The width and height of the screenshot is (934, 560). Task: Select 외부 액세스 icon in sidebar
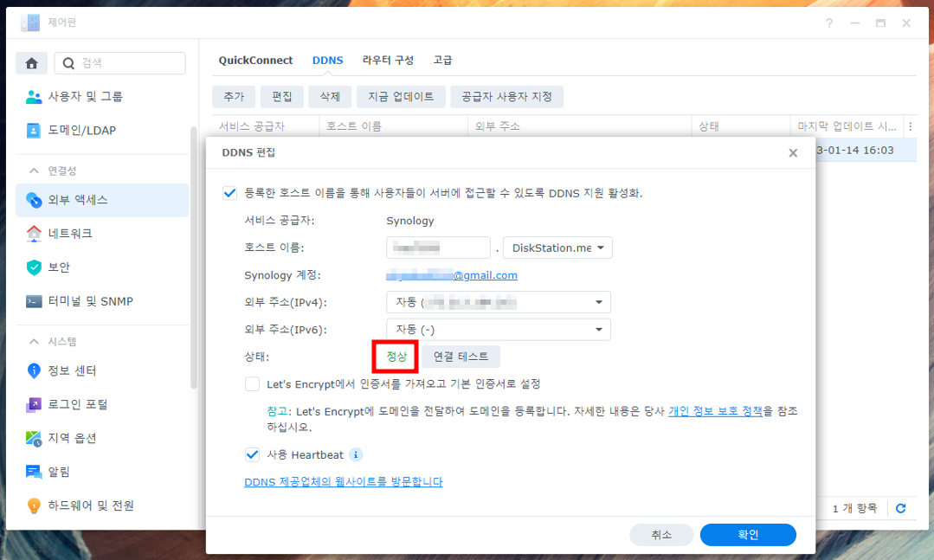(34, 200)
